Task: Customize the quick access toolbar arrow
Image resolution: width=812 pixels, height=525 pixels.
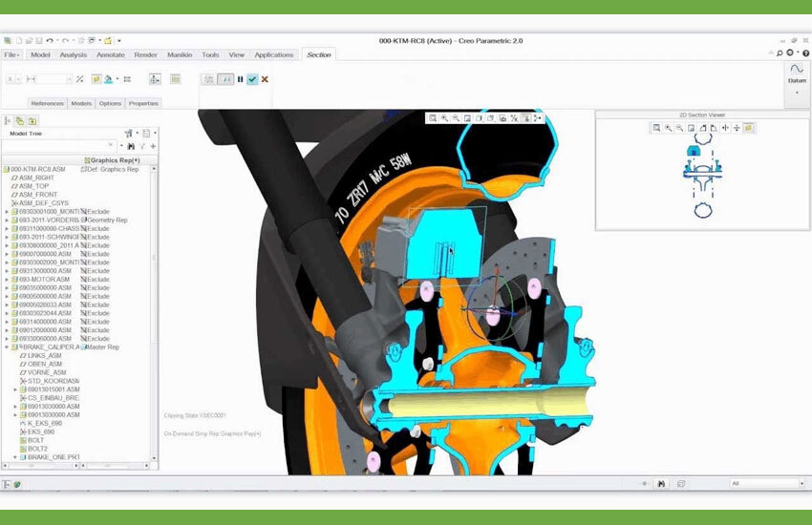Action: pyautogui.click(x=119, y=40)
